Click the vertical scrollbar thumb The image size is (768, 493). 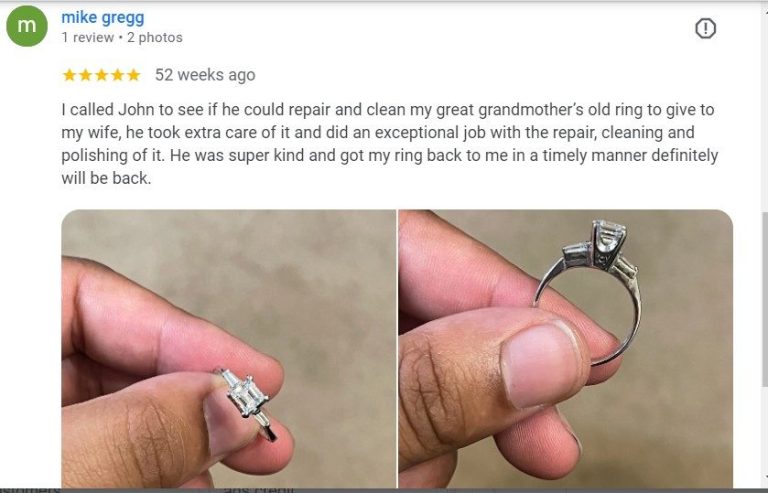(765, 300)
